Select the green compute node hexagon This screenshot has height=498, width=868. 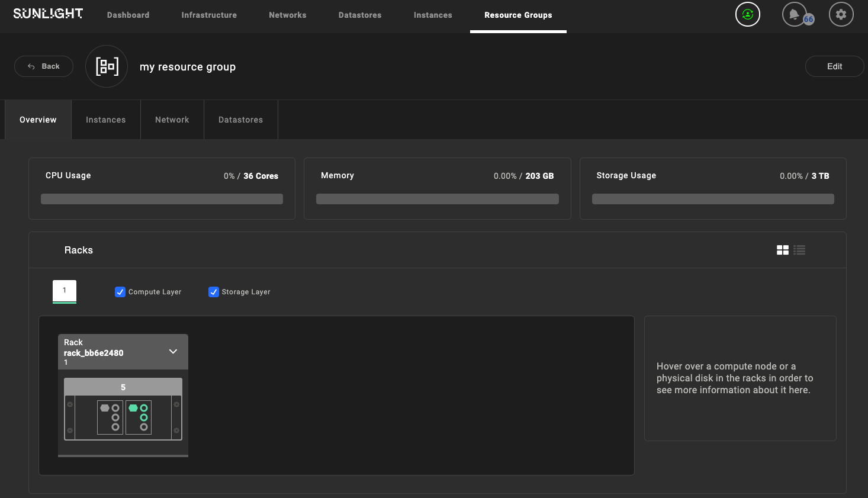pos(133,408)
